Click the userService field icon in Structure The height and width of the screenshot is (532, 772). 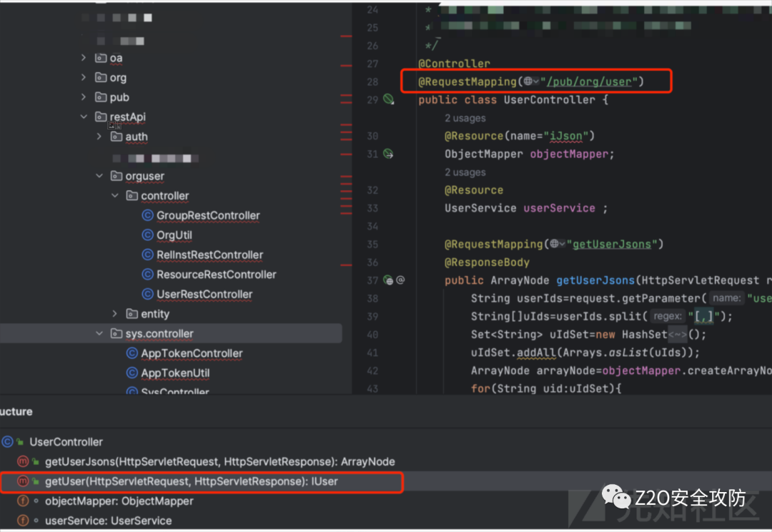(x=23, y=521)
